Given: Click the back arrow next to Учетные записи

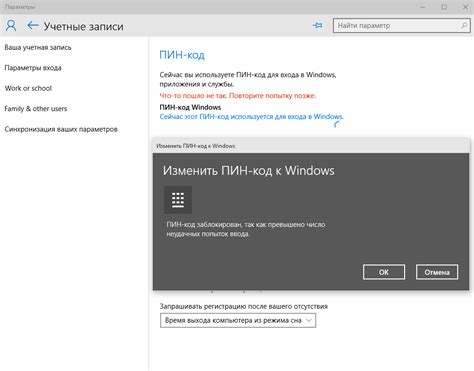Looking at the screenshot, I should click(33, 25).
